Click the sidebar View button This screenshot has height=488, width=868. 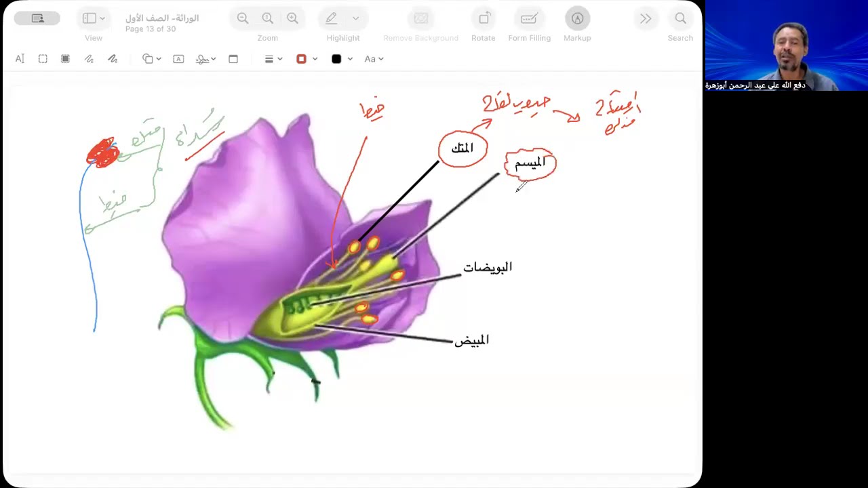[89, 18]
